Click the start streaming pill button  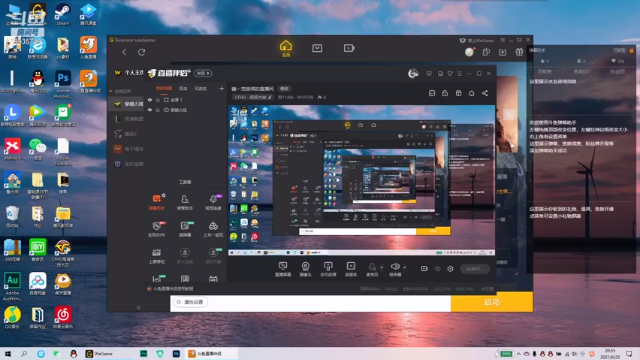[x=475, y=269]
